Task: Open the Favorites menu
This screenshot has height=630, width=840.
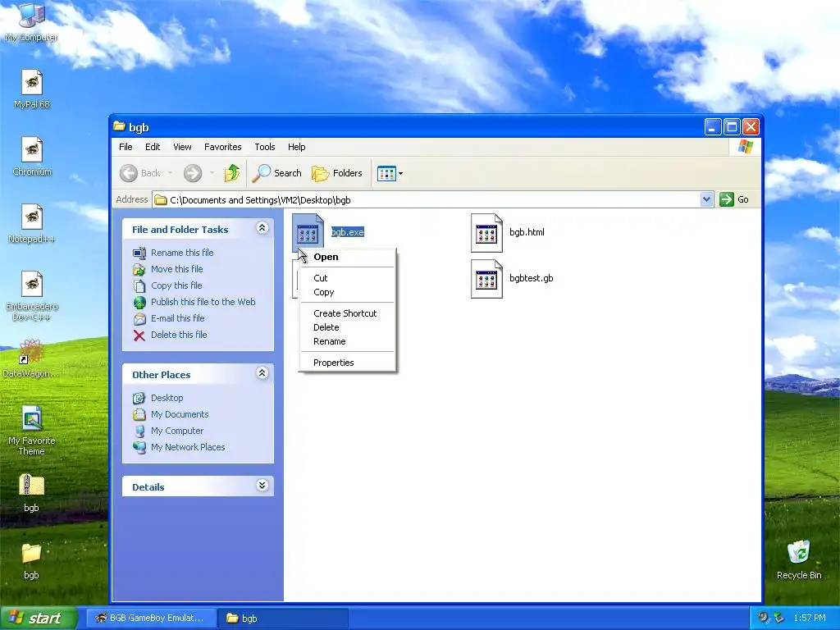Action: tap(223, 147)
